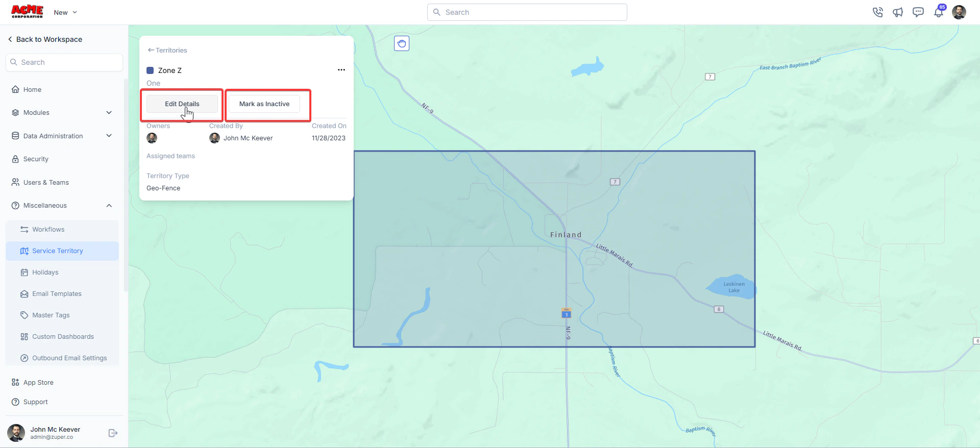
Task: Select the hand pan tool on map
Action: tap(402, 43)
